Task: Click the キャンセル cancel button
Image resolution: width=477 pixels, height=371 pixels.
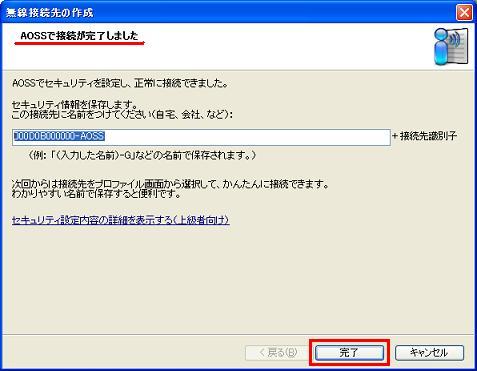Action: 429,352
